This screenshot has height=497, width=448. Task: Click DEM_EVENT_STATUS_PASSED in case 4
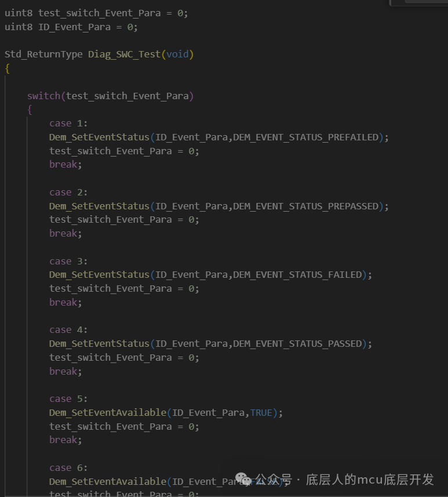pyautogui.click(x=297, y=343)
